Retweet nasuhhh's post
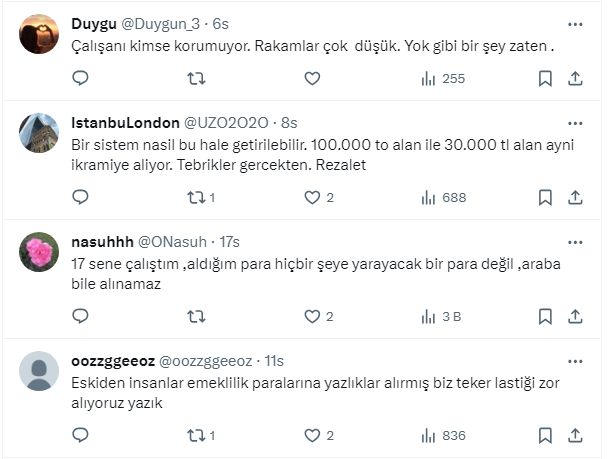 point(197,316)
